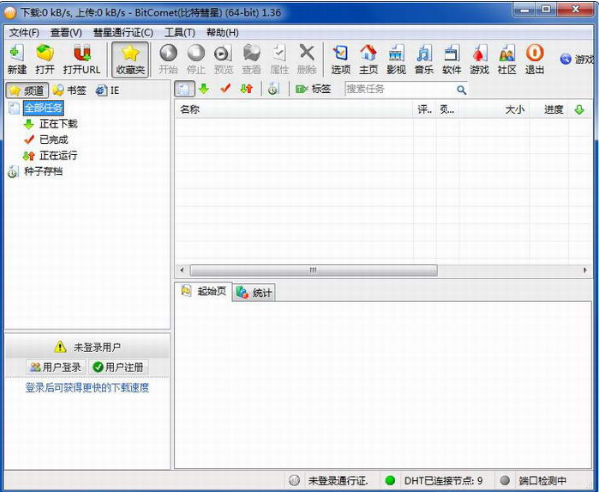Select 已完成 in the task tree

pos(54,140)
